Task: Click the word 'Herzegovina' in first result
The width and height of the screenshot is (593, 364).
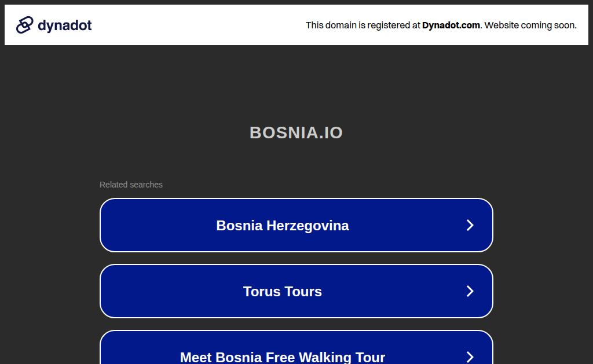Action: pyautogui.click(x=308, y=226)
